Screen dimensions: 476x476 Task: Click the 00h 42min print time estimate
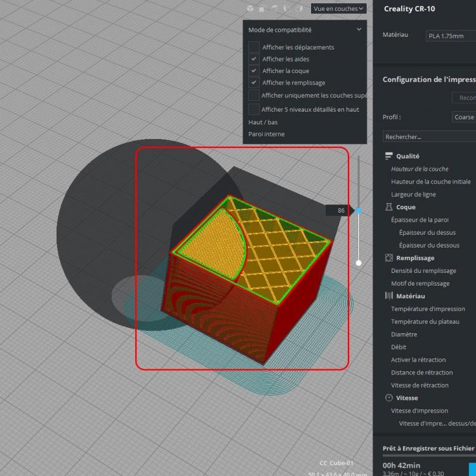point(401,465)
